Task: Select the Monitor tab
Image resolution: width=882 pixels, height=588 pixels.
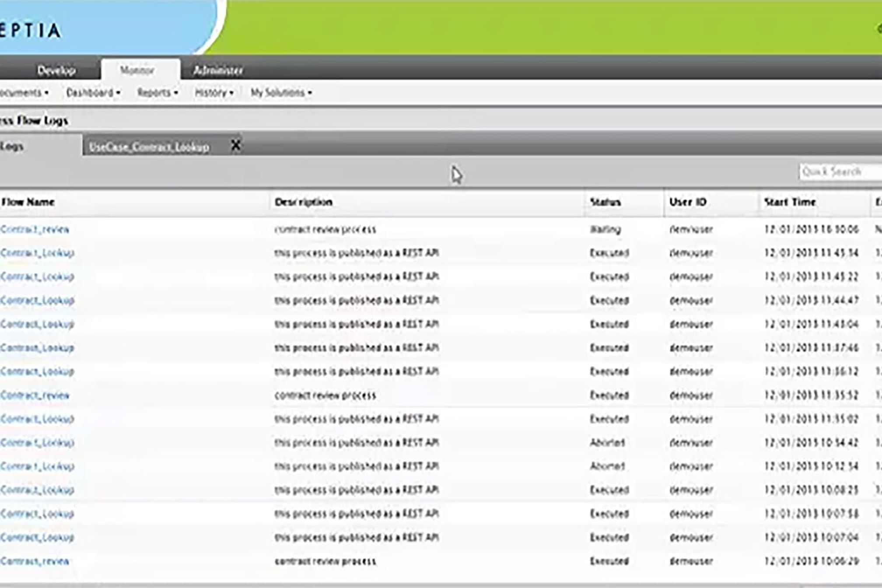Action: (x=137, y=70)
